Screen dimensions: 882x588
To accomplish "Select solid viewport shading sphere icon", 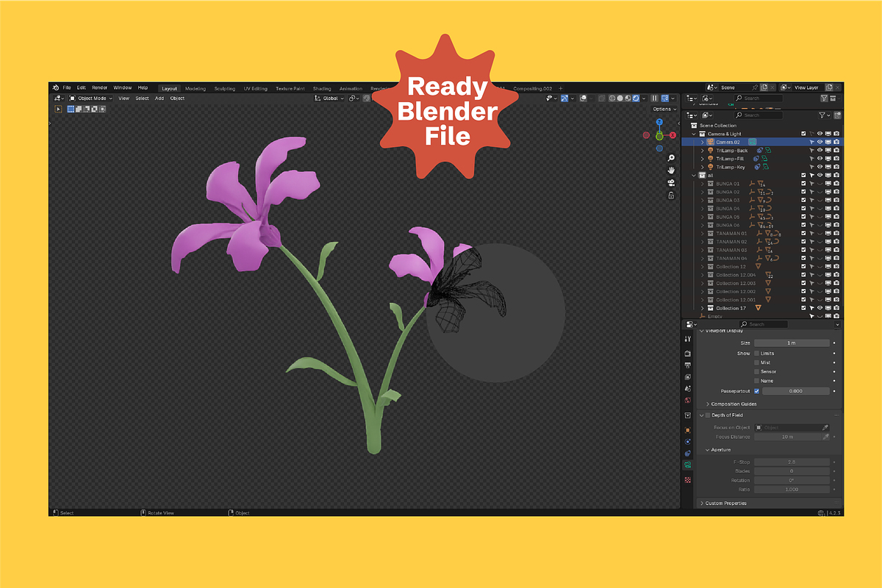I will 620,98.
